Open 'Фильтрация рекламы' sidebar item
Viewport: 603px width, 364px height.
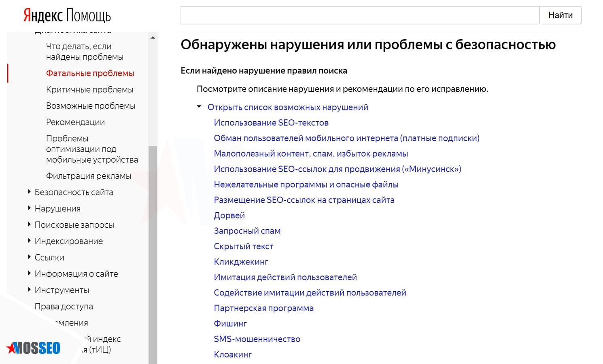pyautogui.click(x=89, y=176)
